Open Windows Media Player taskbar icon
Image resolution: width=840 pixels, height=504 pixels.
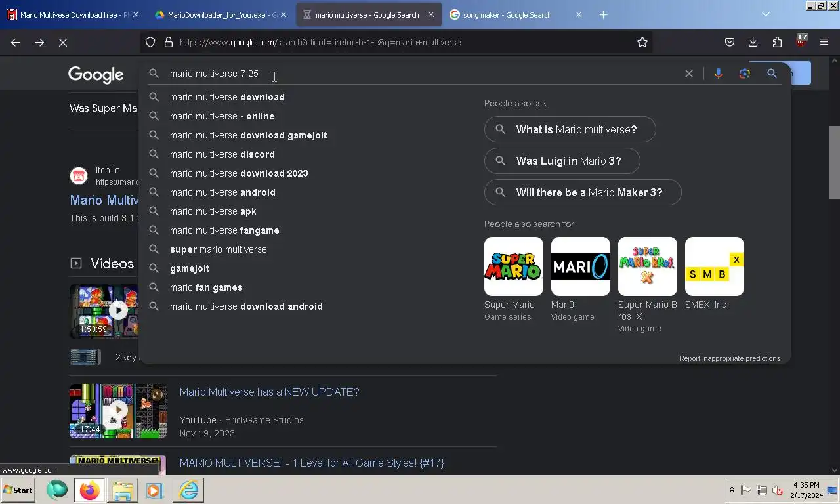pyautogui.click(x=155, y=490)
